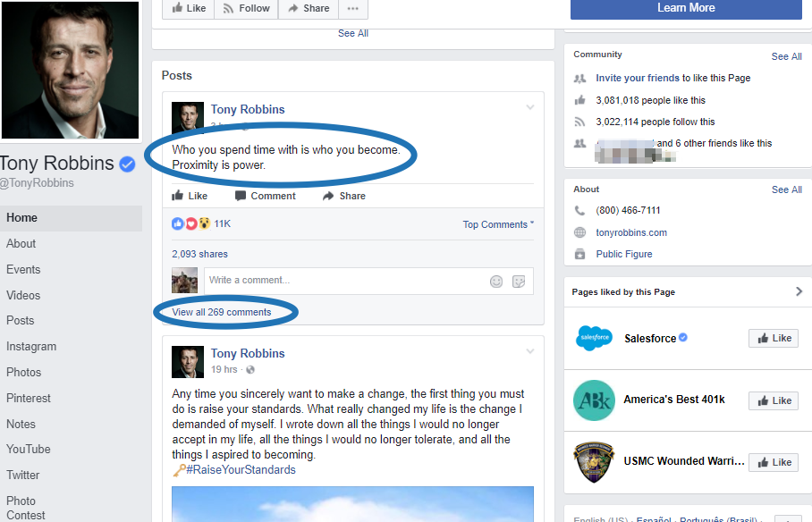The height and width of the screenshot is (522, 812).
Task: Click the Salesforce cloud logo
Action: pos(594,338)
